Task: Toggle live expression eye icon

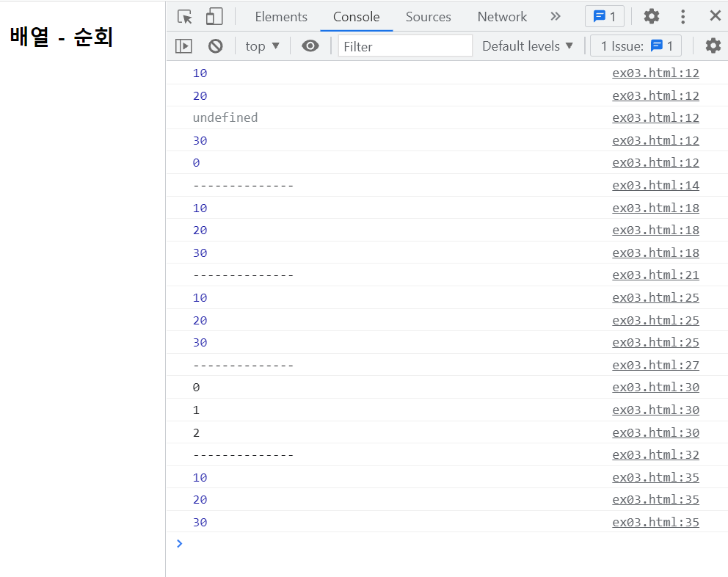Action: click(310, 46)
